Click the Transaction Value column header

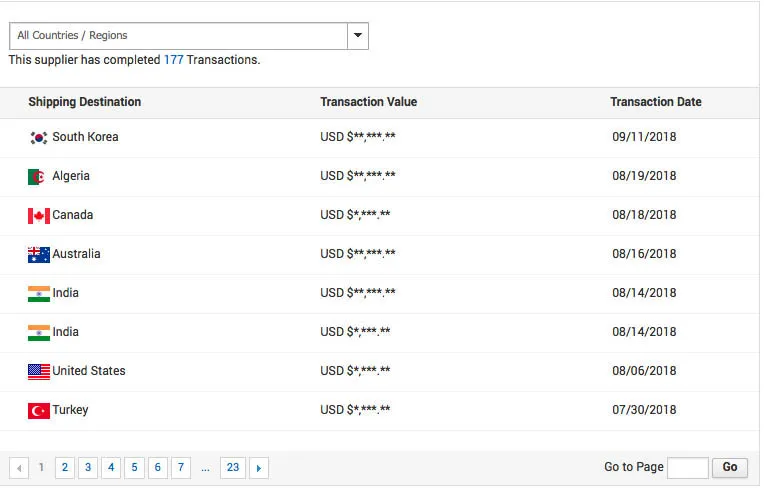tap(368, 102)
